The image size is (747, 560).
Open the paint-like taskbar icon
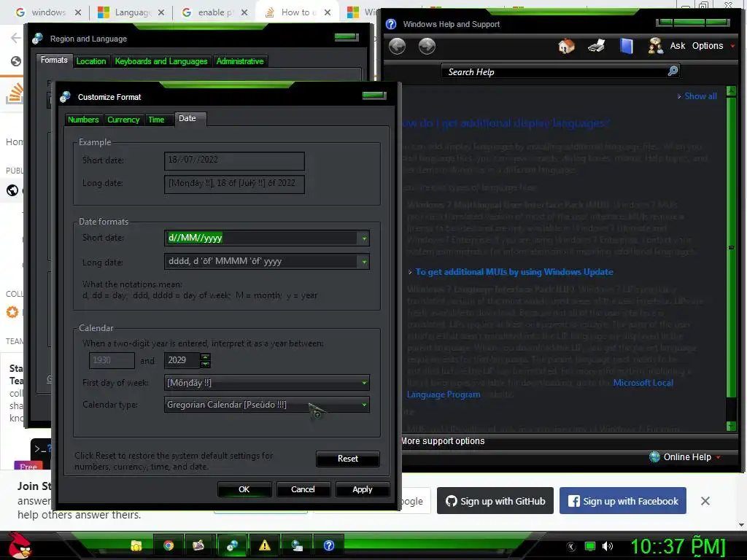pos(198,545)
